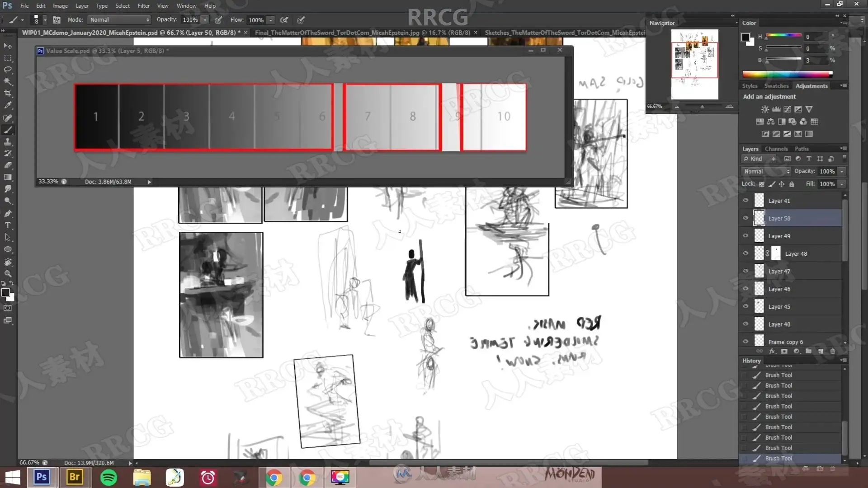Select the Ellipse shape tool
The width and height of the screenshot is (868, 488).
tap(8, 249)
